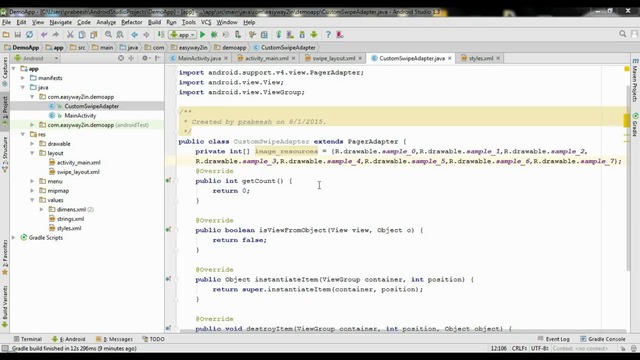Image resolution: width=640 pixels, height=360 pixels.
Task: Open the Refactor menu
Action: point(131,22)
